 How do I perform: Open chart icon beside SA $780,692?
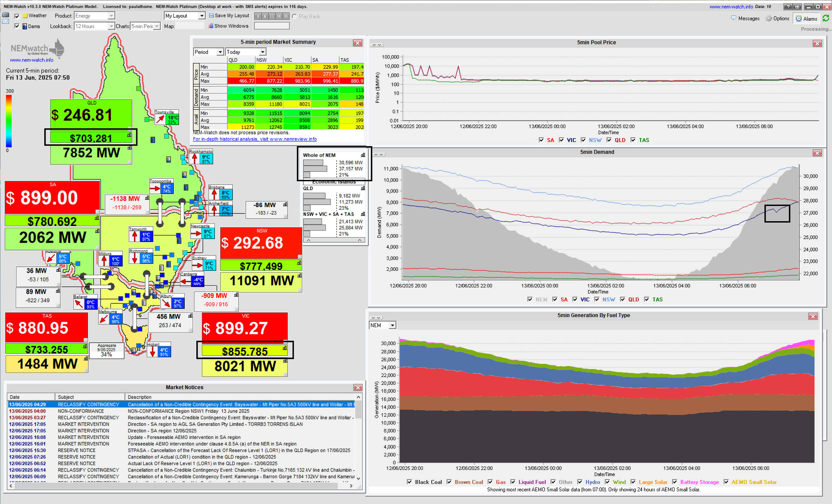point(97,218)
